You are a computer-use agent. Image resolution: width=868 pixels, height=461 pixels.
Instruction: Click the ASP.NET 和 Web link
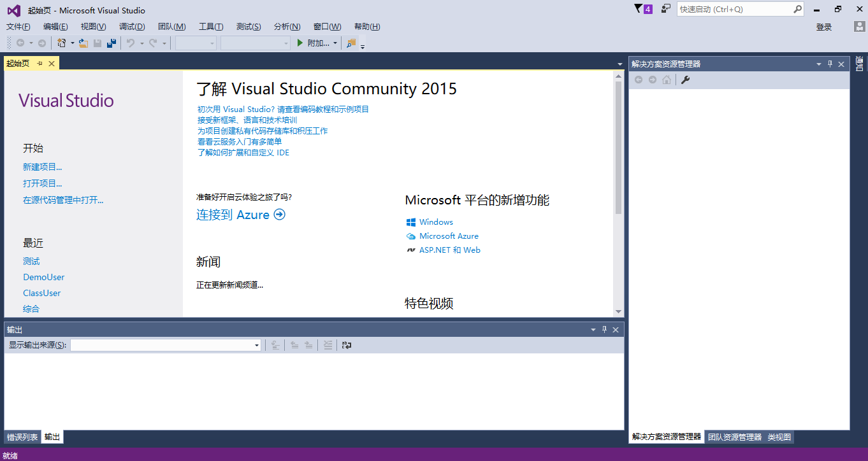[x=450, y=250]
